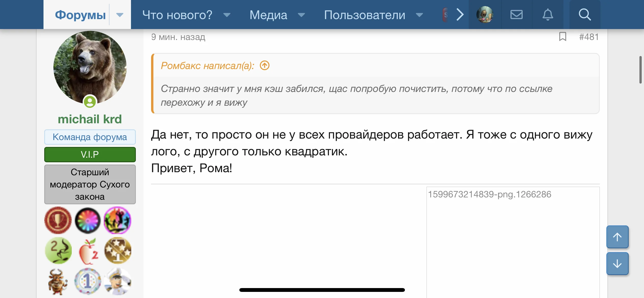Click the red trophy badge icon
This screenshot has height=298, width=644.
pos(58,220)
